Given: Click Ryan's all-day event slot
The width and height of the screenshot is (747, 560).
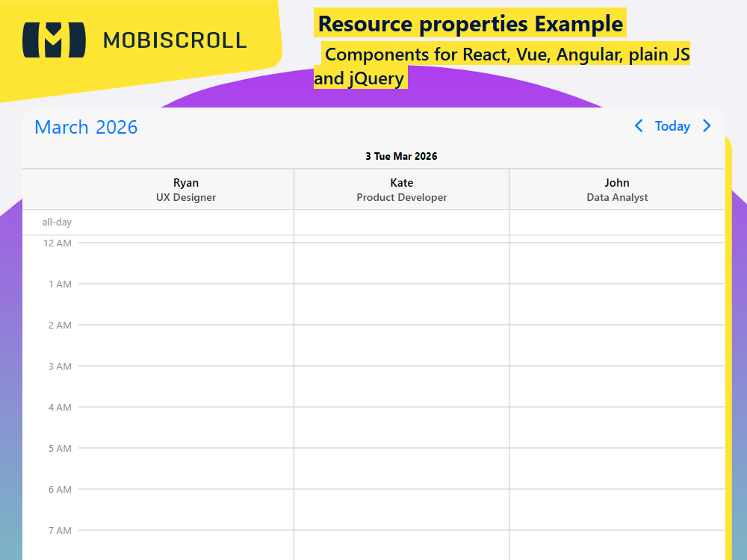Looking at the screenshot, I should coord(186,222).
